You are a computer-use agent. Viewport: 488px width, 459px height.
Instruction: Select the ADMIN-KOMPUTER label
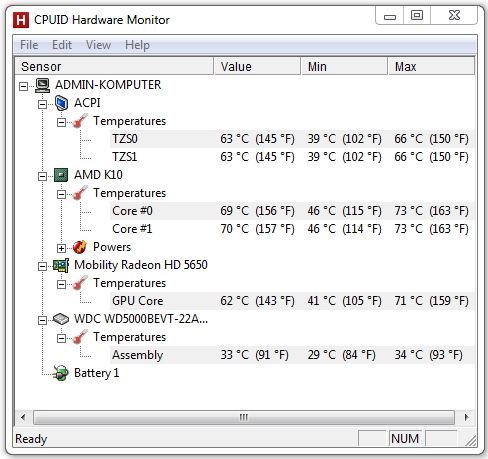(108, 85)
